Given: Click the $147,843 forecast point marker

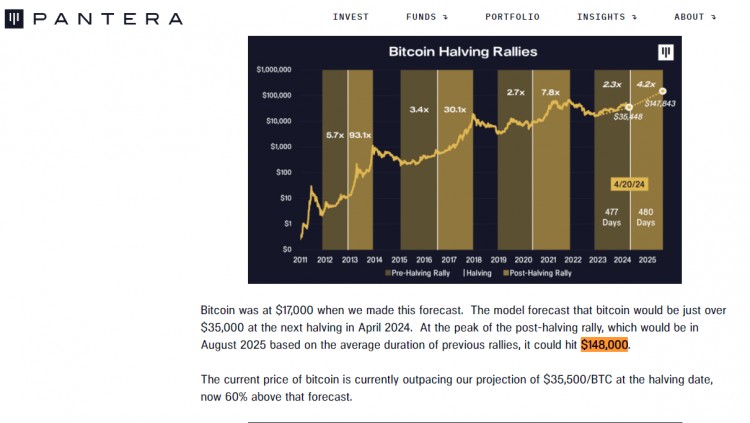Looking at the screenshot, I should click(x=663, y=91).
